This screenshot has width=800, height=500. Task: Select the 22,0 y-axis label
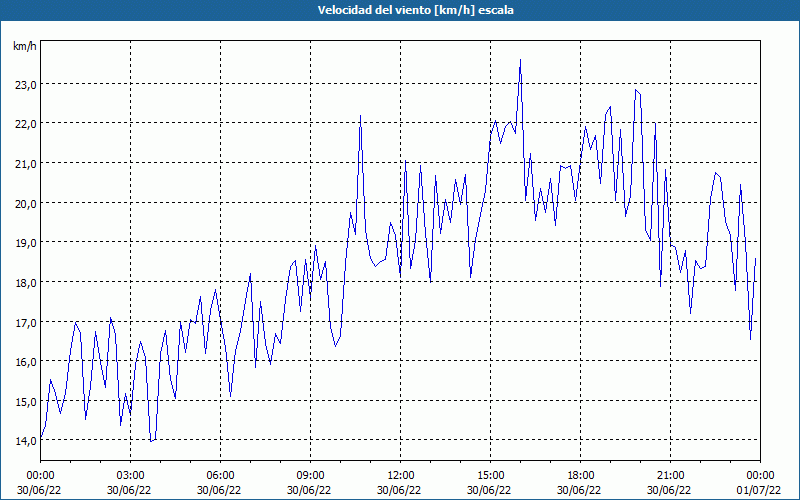(26, 124)
